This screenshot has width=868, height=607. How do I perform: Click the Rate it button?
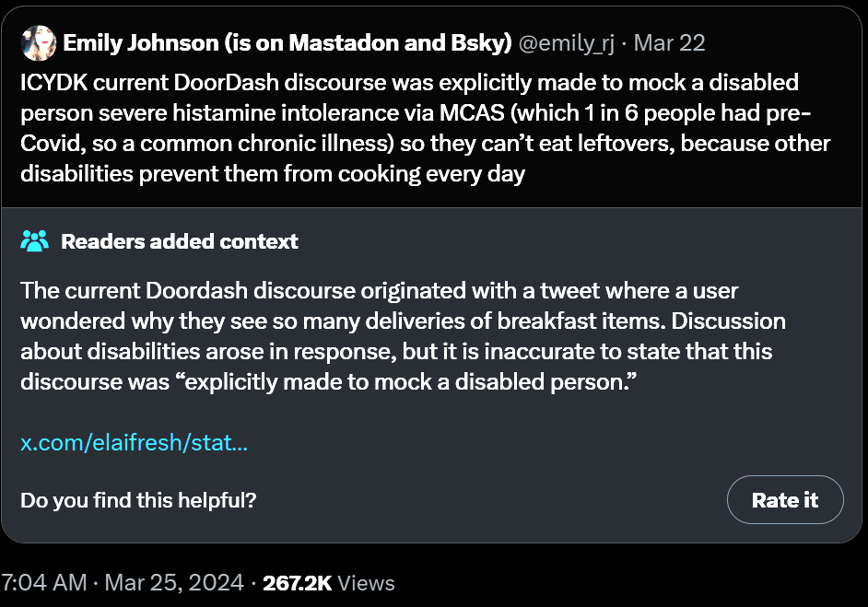tap(785, 499)
